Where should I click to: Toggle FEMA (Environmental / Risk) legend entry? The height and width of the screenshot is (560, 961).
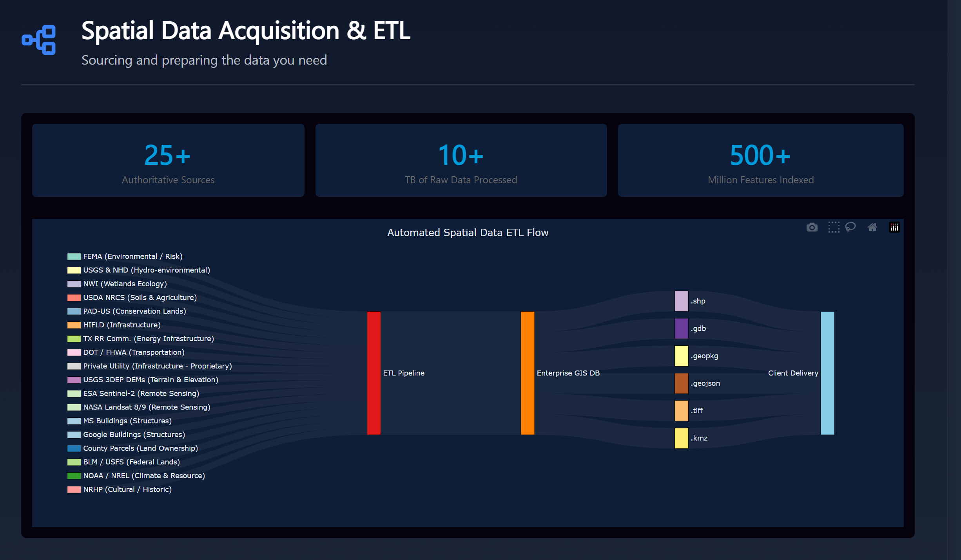(132, 257)
